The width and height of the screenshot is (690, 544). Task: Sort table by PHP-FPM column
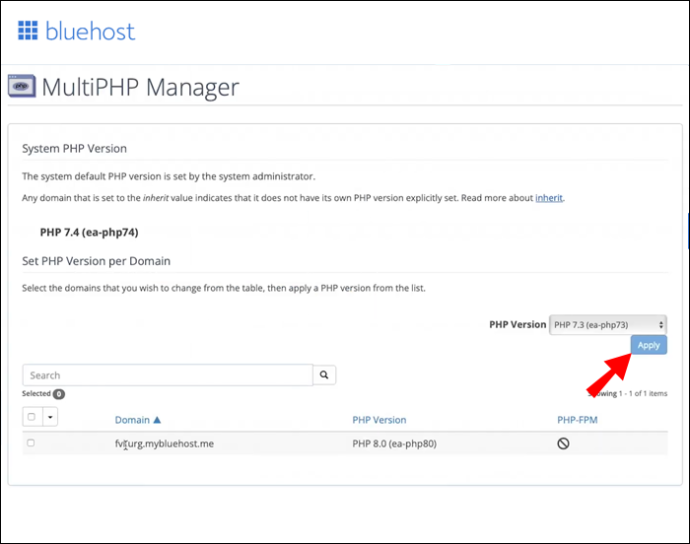(577, 420)
